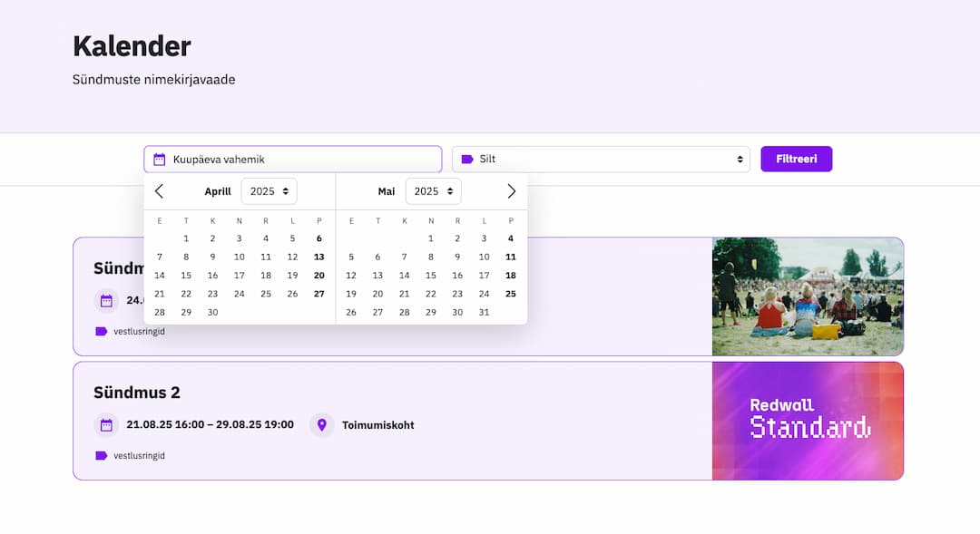Select April 30 in the calendar

click(212, 312)
